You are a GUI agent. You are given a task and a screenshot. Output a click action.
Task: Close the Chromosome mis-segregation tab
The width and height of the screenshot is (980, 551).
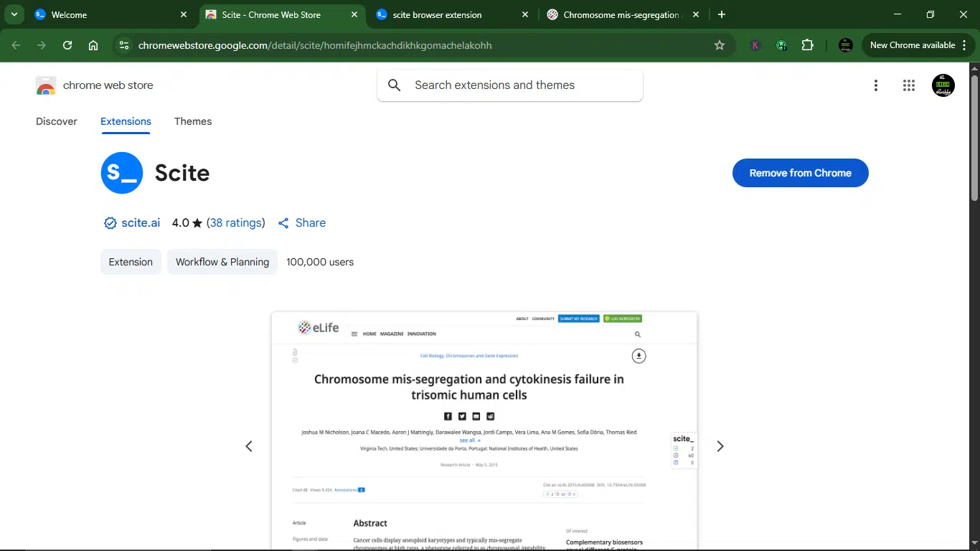click(696, 14)
